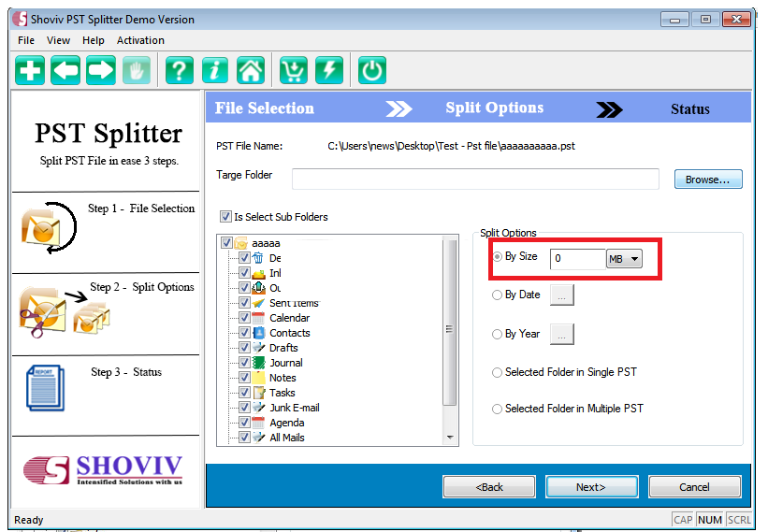Click the folder tree scroll down arrow

click(x=450, y=437)
